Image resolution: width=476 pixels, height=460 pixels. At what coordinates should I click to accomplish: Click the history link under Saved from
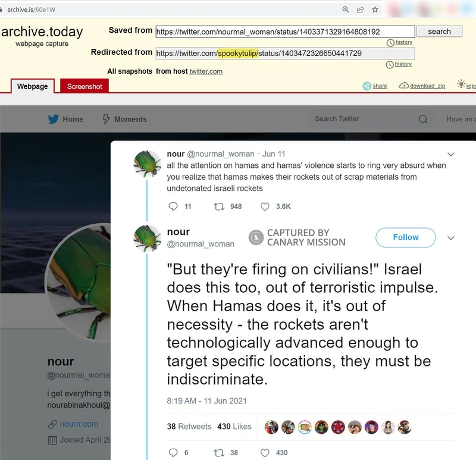(404, 42)
